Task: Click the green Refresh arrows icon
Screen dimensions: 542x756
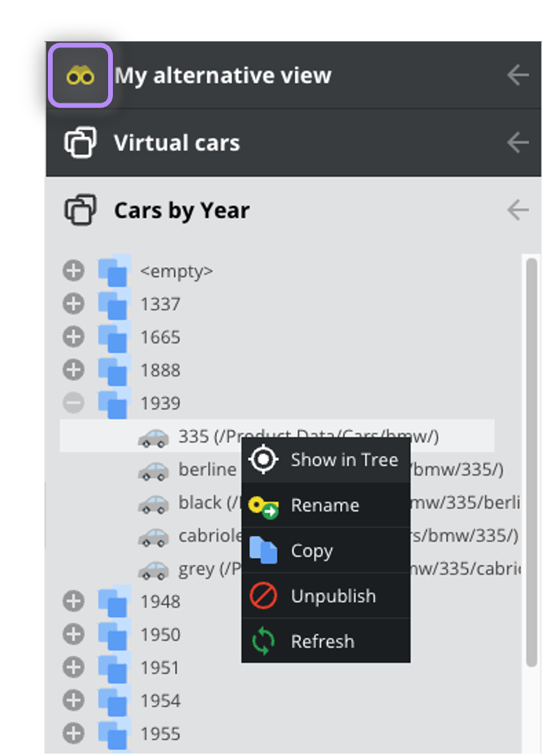Action: pos(263,641)
